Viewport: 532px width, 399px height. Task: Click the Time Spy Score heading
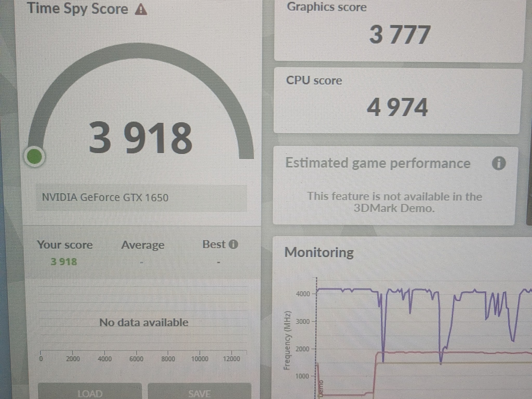click(78, 8)
